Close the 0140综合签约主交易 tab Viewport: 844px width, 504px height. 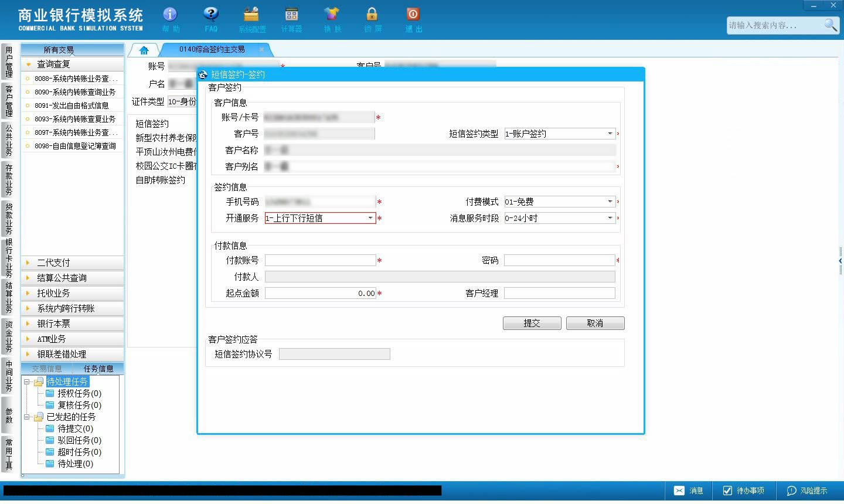click(261, 50)
